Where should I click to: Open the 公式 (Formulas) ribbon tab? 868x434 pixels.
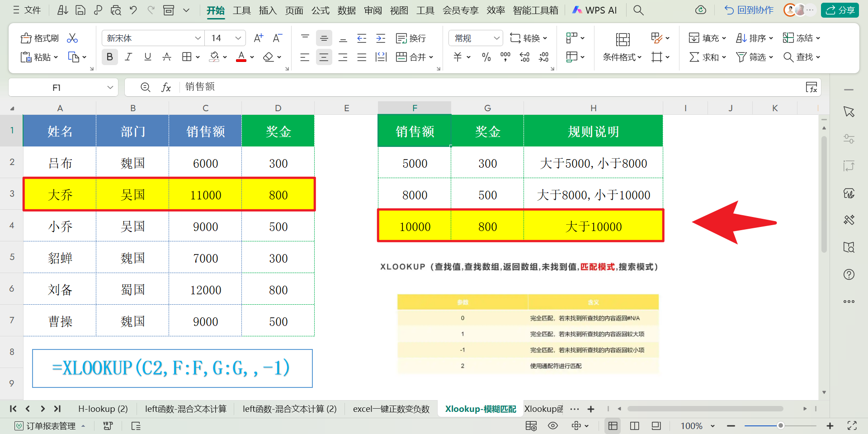320,10
